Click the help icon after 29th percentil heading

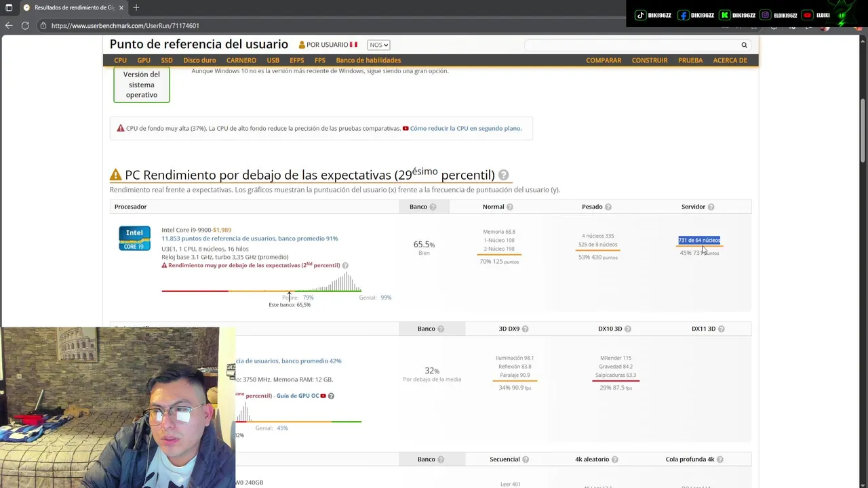[503, 175]
